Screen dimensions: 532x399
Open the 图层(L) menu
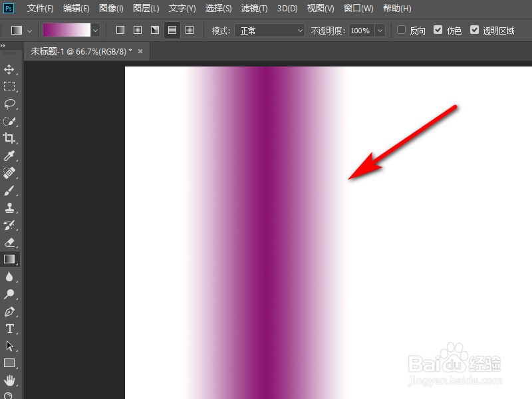(x=146, y=8)
